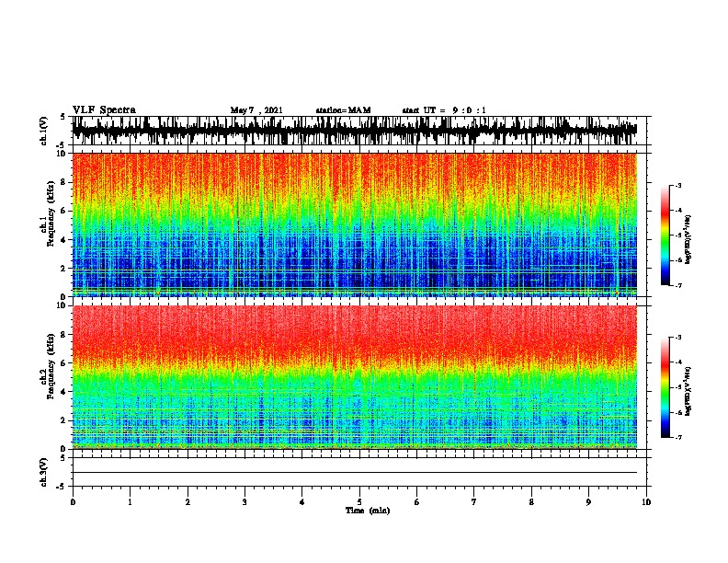Click the "10" frequency tick of ch.2 spectrogram
The width and height of the screenshot is (728, 563).
[62, 305]
